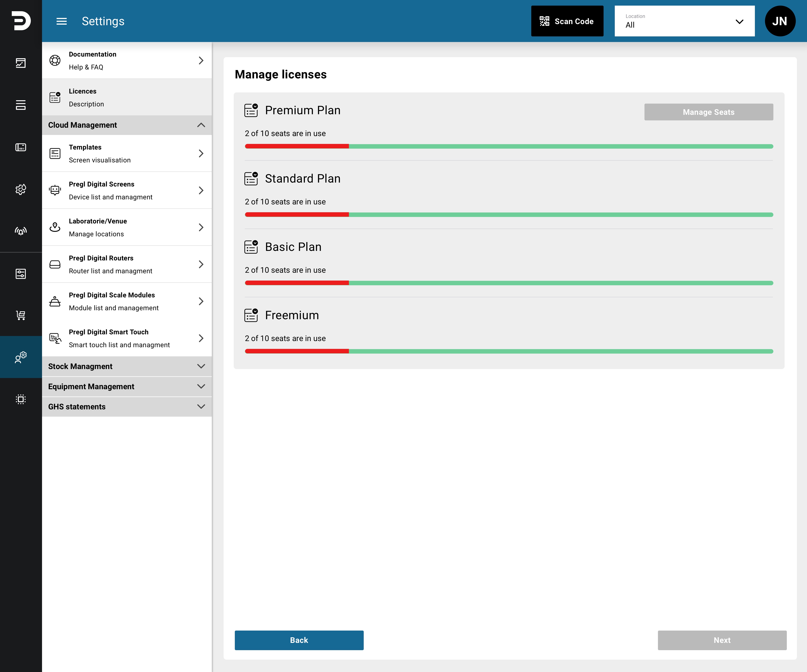The width and height of the screenshot is (807, 672).
Task: Open Templates Screen visualisation
Action: point(127,154)
